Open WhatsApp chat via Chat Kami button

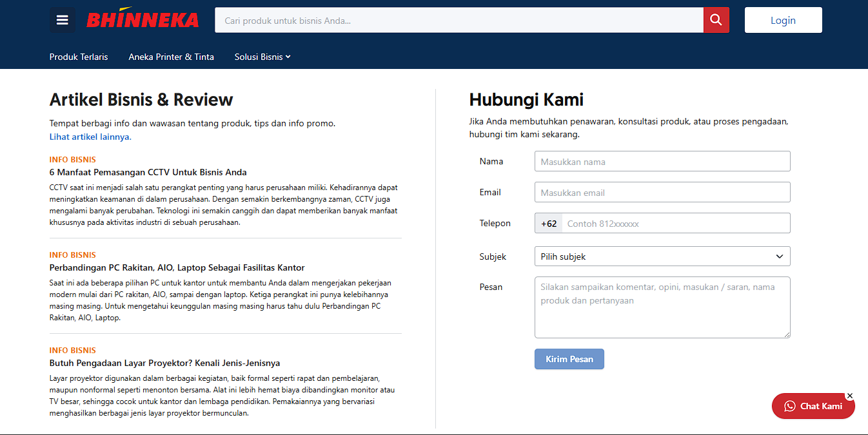click(813, 406)
